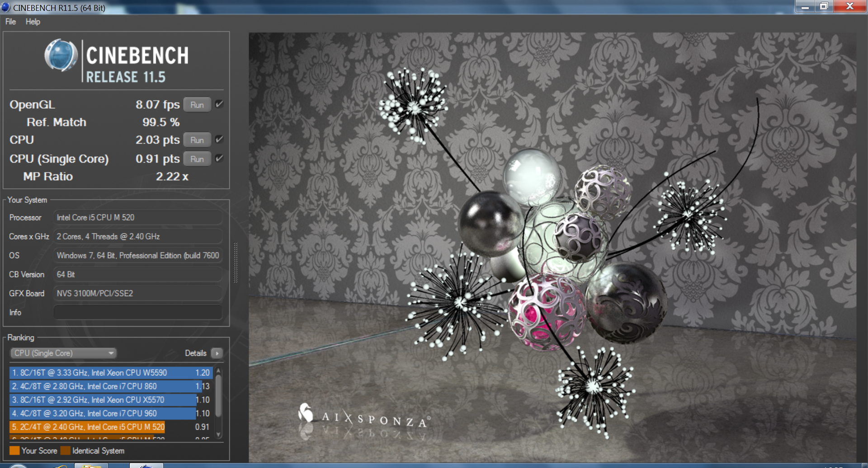Viewport: 868px width, 468px height.
Task: Select ranking entry Intel Xeon CPU W5590
Action: coord(111,373)
